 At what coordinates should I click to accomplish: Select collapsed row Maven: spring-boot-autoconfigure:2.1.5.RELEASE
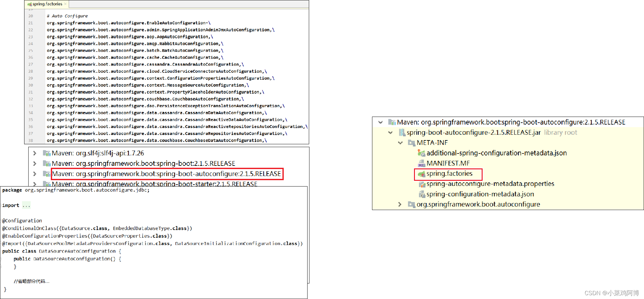point(166,174)
